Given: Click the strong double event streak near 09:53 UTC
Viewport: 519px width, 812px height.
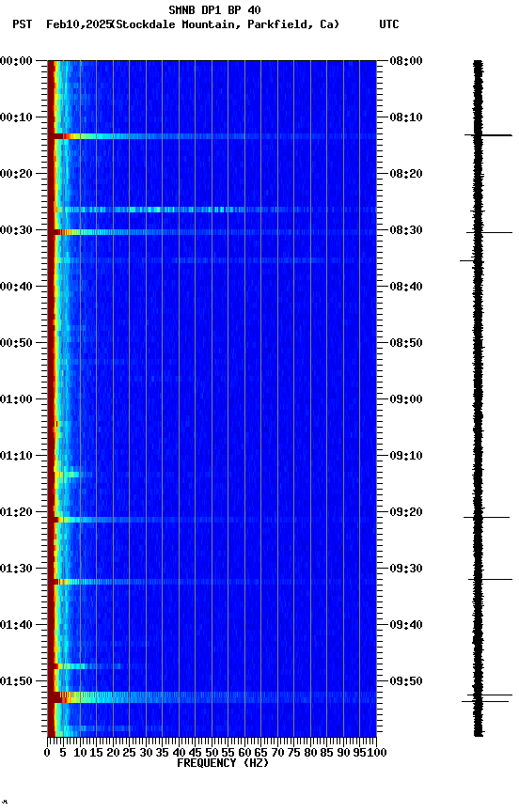Looking at the screenshot, I should tap(212, 697).
